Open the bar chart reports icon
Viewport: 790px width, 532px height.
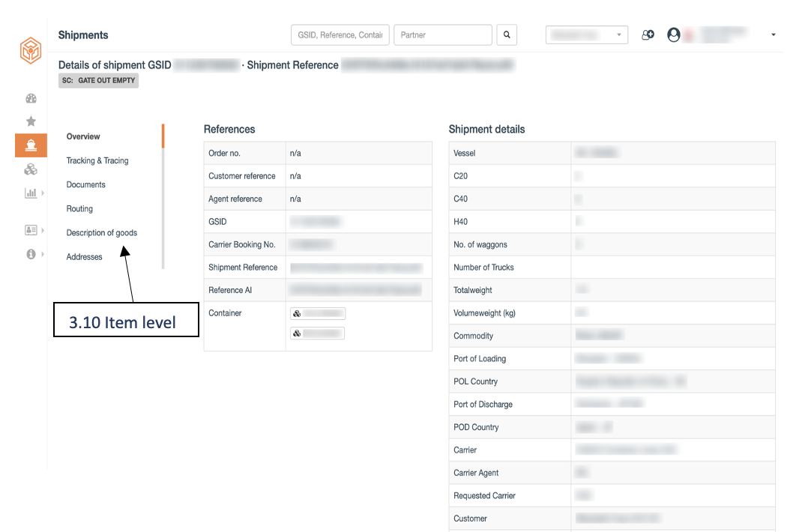[31, 193]
